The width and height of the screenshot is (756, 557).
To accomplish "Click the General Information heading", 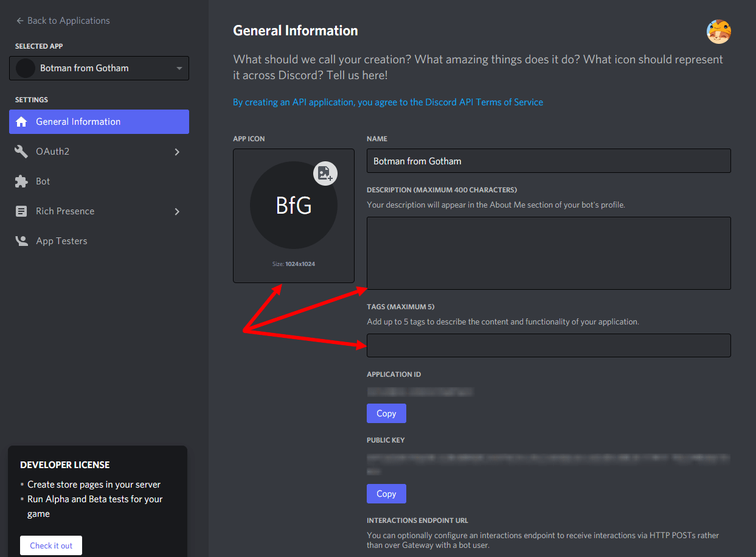I will [x=296, y=30].
